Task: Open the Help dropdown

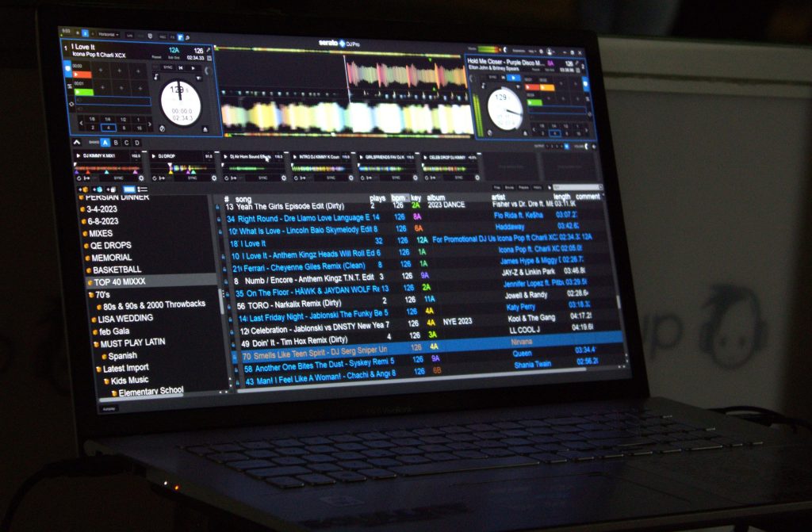Action: (x=531, y=52)
